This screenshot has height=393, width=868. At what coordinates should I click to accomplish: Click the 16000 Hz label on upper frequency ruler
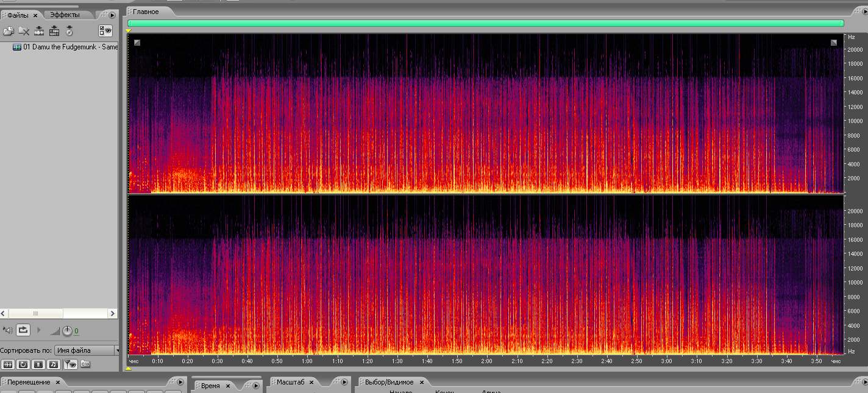[x=855, y=78]
